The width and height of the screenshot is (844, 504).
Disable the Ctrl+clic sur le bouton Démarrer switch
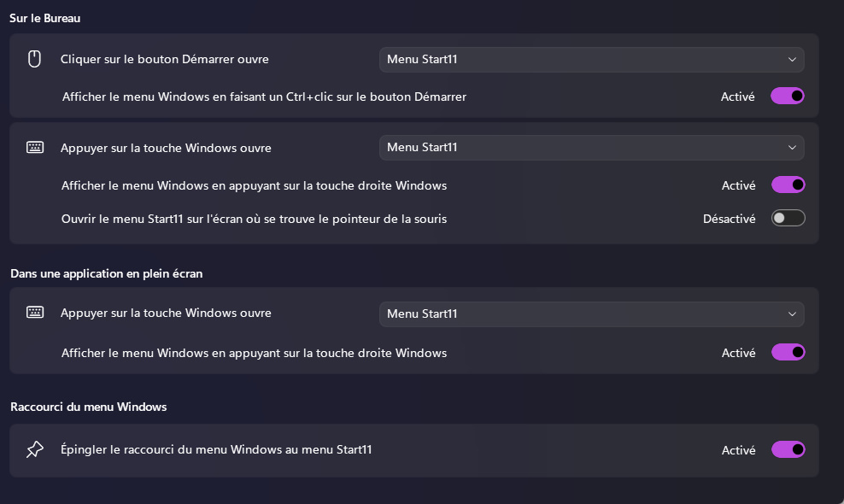click(788, 97)
